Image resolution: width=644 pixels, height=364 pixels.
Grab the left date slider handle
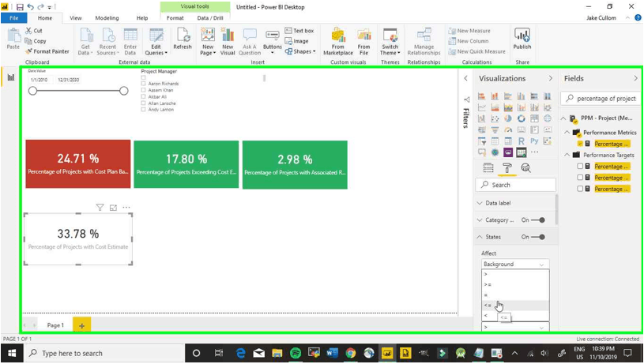pos(33,91)
